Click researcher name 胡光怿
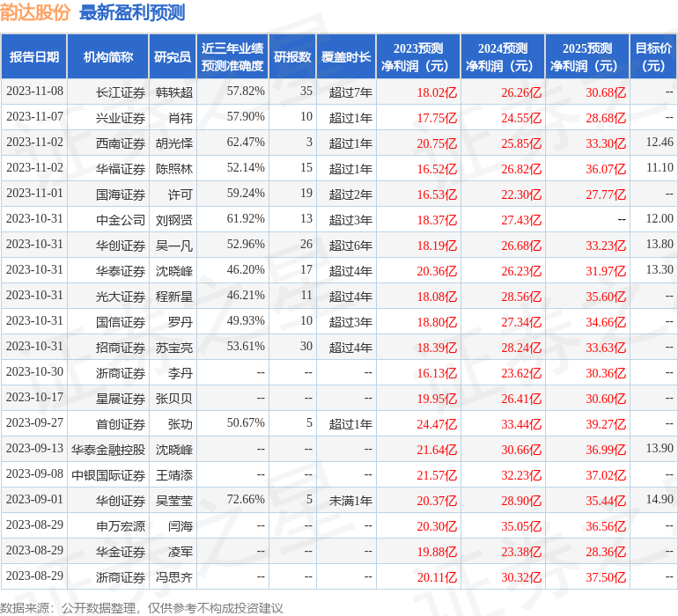 tap(173, 143)
